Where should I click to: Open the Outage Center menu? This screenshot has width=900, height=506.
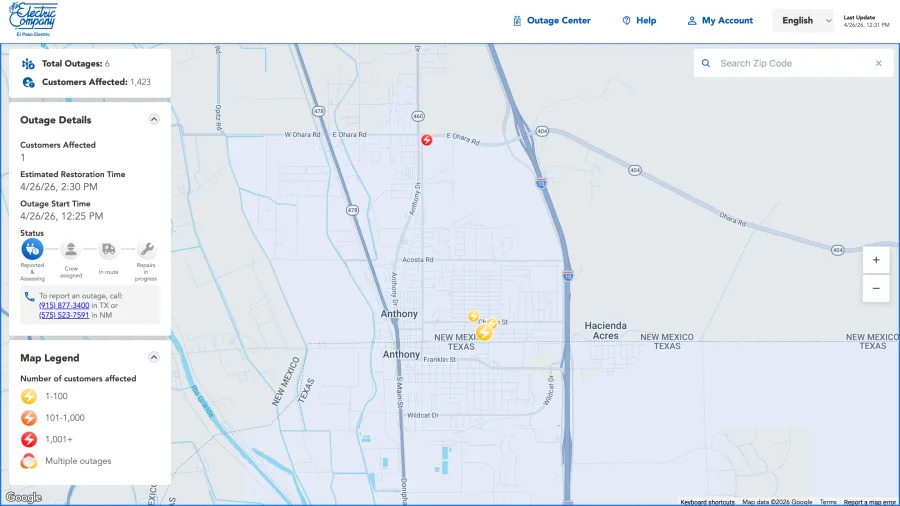click(x=552, y=21)
